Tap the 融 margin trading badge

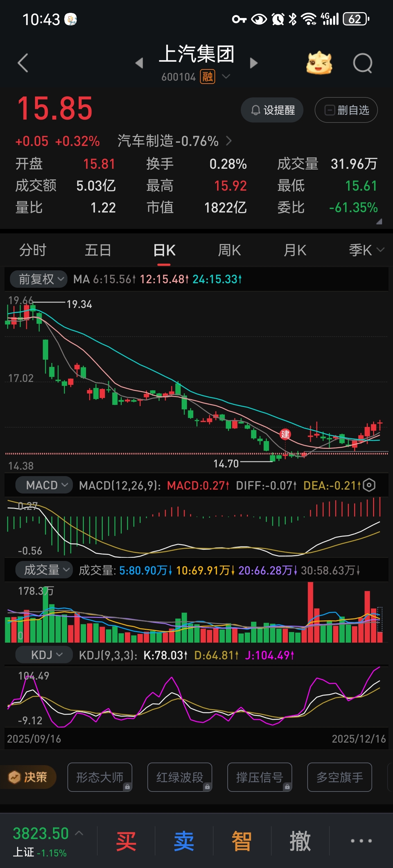coord(208,77)
